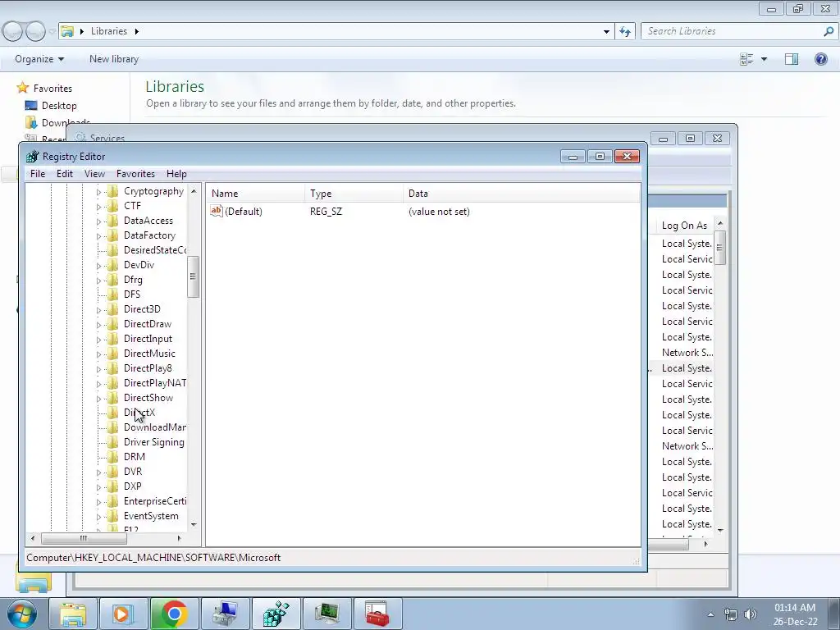The width and height of the screenshot is (840, 630).
Task: Switch to the Registry Editor taskbar button
Action: [276, 614]
